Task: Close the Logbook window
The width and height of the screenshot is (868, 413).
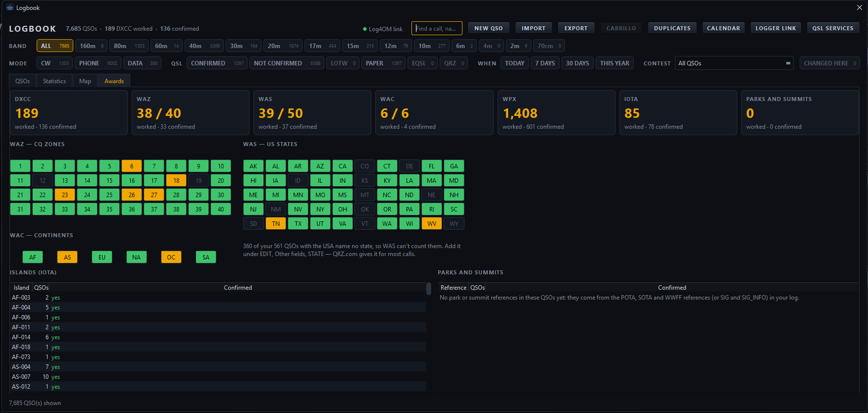Action: pos(860,7)
